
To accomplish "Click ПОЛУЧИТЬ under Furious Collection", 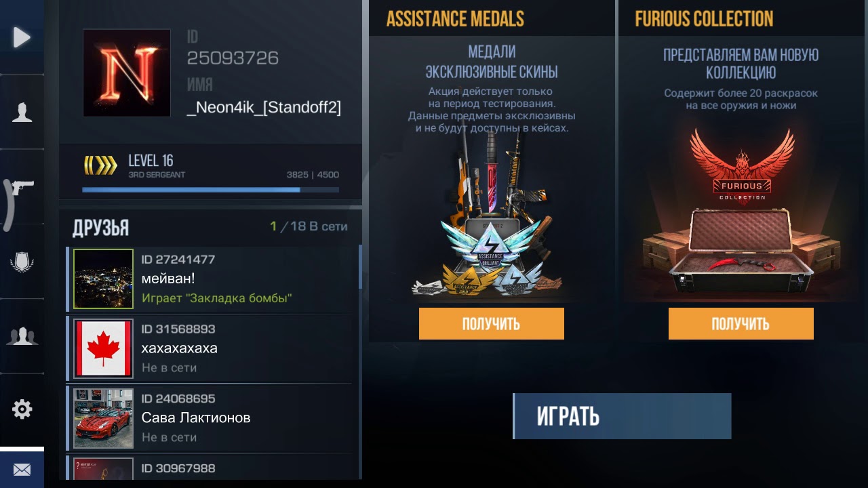I will point(741,324).
